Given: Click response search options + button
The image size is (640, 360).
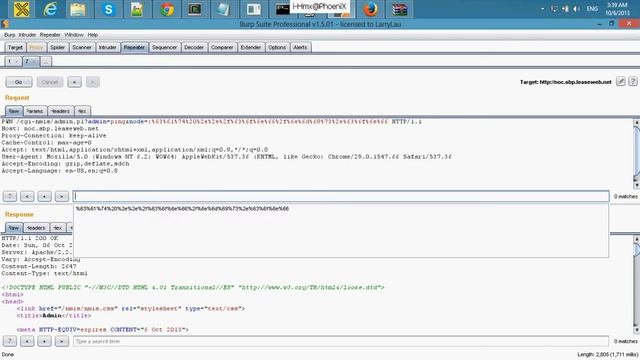Looking at the screenshot, I should point(44,341).
